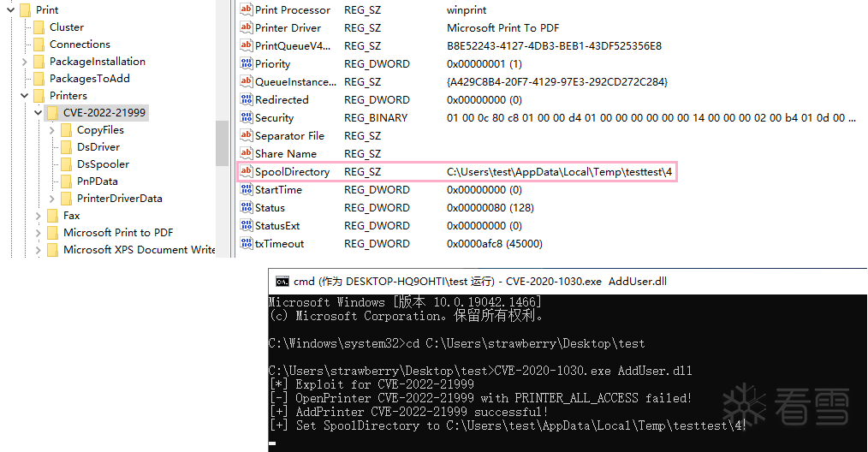
Task: Select Microsoft Print to PDF tree item
Action: [118, 233]
